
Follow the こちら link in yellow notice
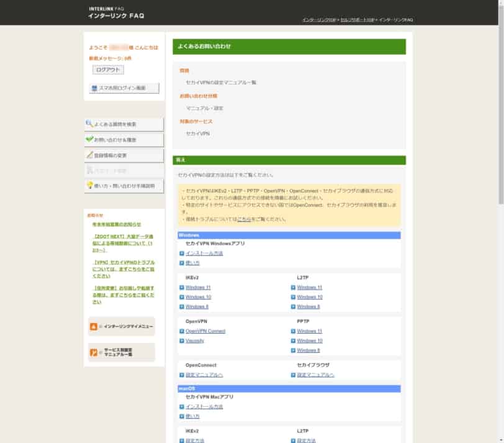click(x=244, y=219)
